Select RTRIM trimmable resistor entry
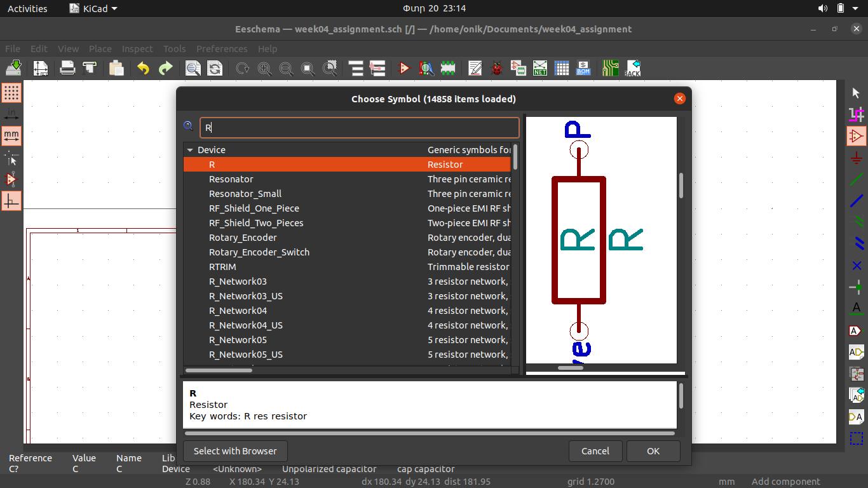This screenshot has width=868, height=488. click(347, 267)
